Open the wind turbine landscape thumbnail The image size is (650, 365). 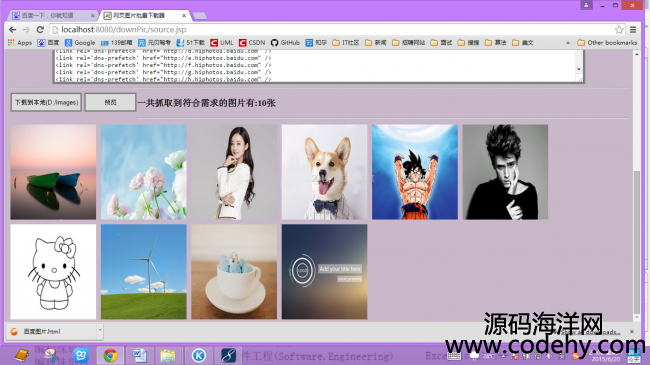143,272
